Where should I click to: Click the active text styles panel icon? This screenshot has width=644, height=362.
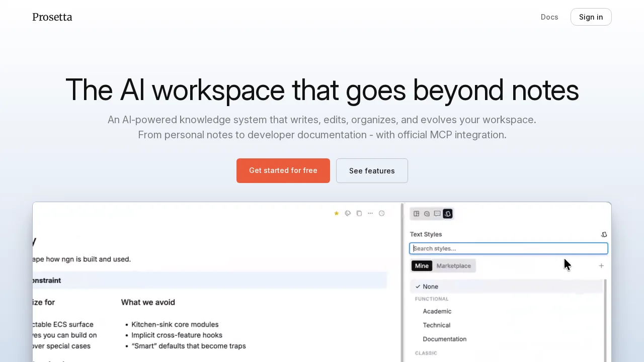point(448,214)
